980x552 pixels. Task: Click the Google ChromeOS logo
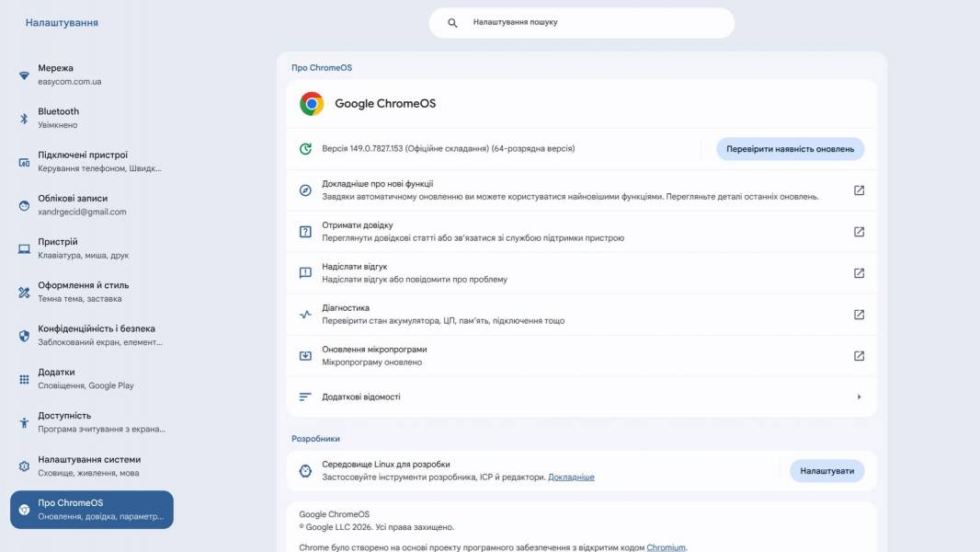pos(312,104)
